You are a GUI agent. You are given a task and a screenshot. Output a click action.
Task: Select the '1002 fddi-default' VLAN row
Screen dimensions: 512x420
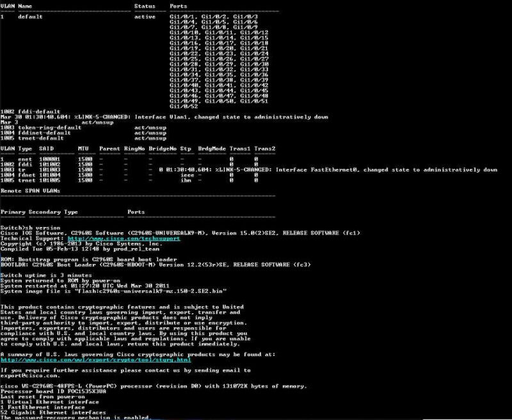tap(30, 111)
